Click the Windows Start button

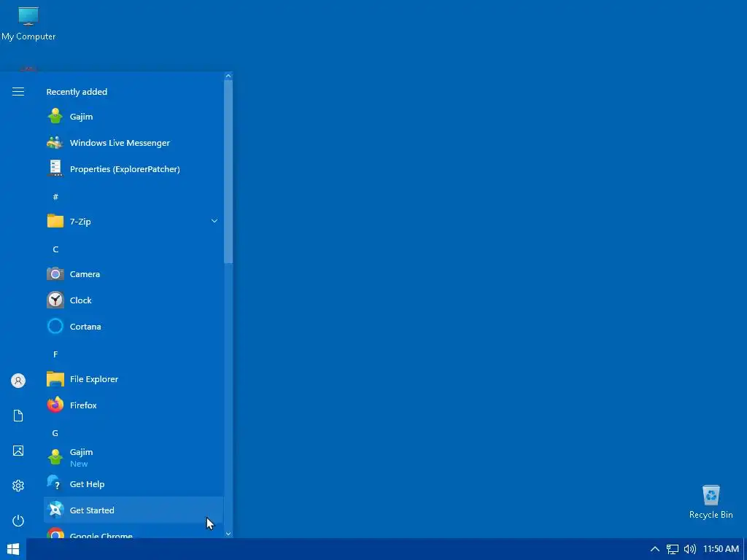(13, 549)
